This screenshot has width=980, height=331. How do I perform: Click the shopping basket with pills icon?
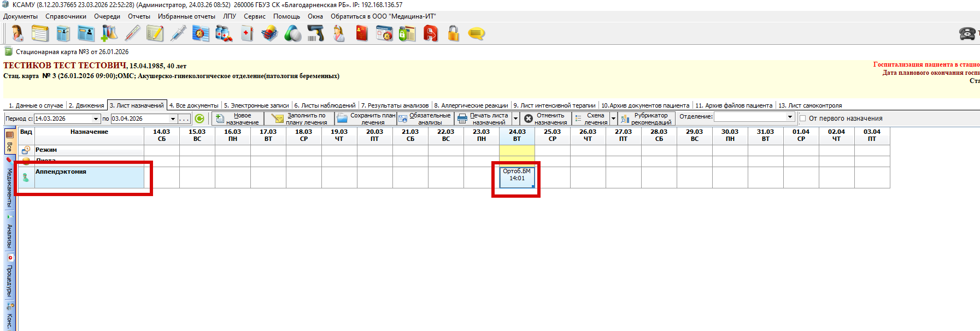pyautogui.click(x=269, y=34)
